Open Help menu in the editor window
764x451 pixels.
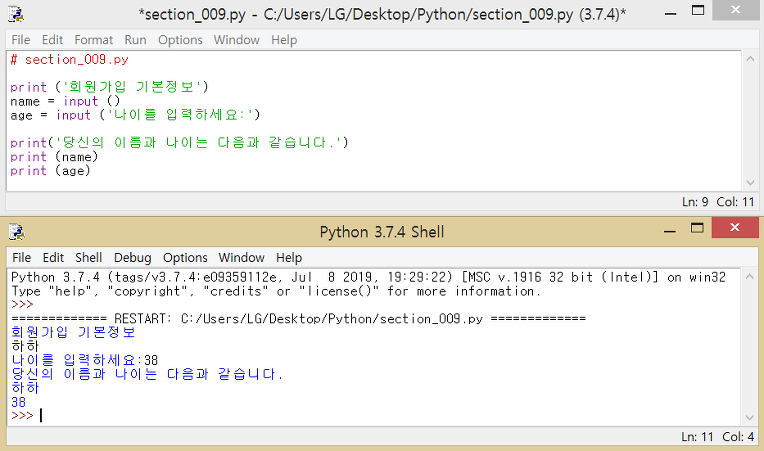(x=284, y=40)
